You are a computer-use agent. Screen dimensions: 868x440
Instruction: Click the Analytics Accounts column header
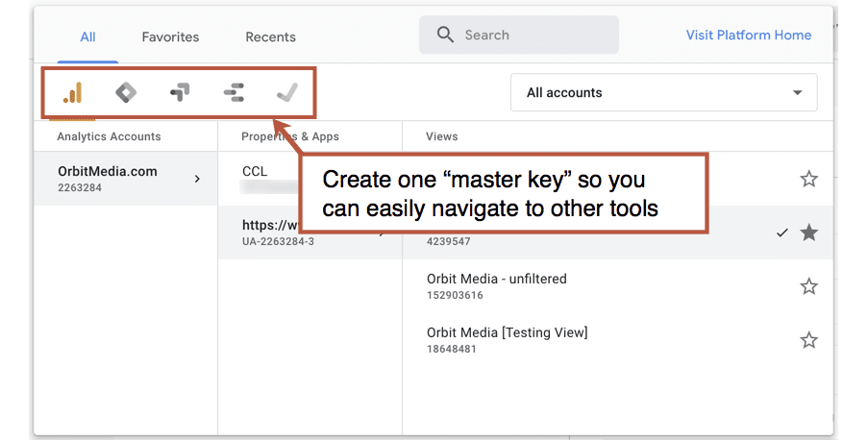[109, 136]
